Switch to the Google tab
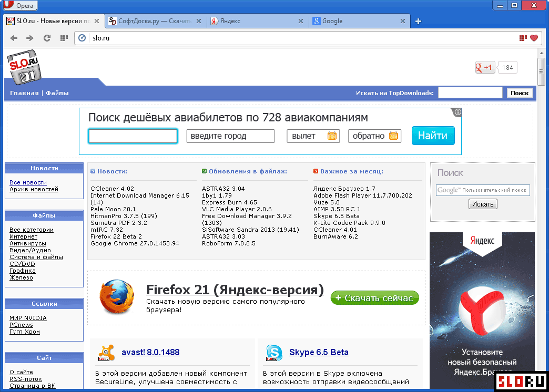549x392 pixels. (360, 21)
